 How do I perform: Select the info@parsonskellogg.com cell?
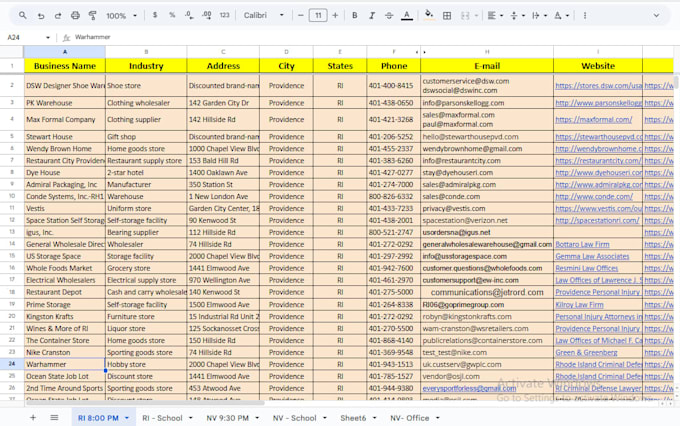click(x=487, y=103)
